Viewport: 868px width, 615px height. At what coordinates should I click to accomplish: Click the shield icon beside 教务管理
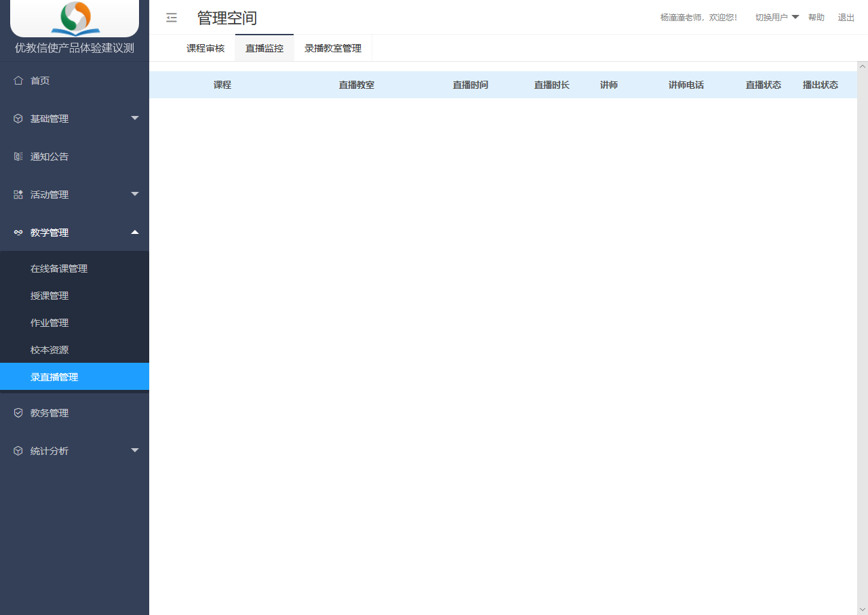[x=18, y=413]
